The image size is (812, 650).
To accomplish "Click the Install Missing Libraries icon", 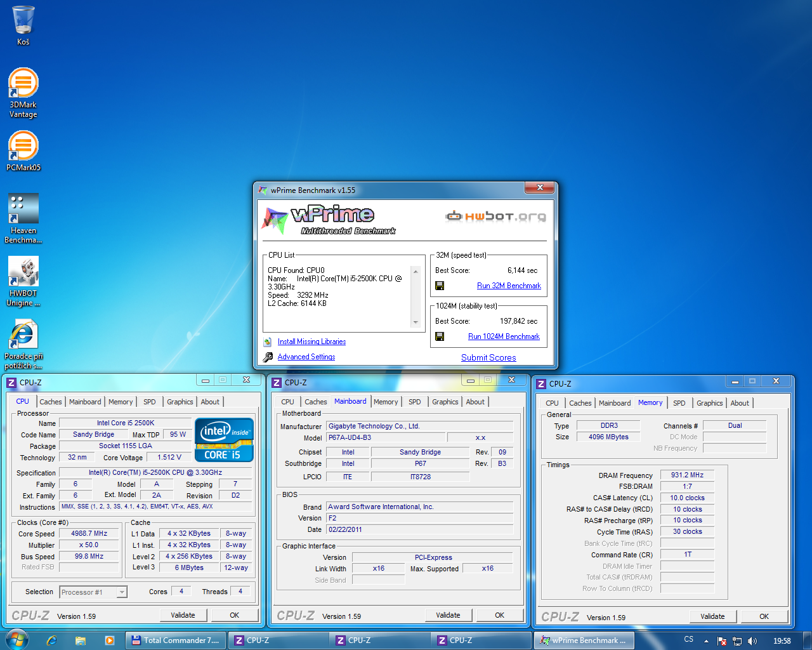I will point(268,342).
